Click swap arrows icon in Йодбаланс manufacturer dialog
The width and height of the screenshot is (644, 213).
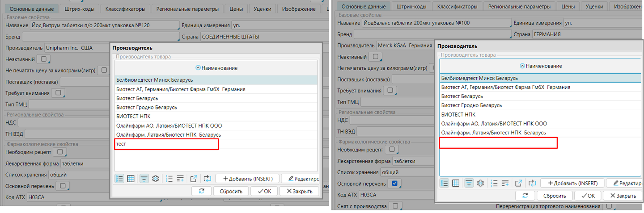pyautogui.click(x=532, y=183)
